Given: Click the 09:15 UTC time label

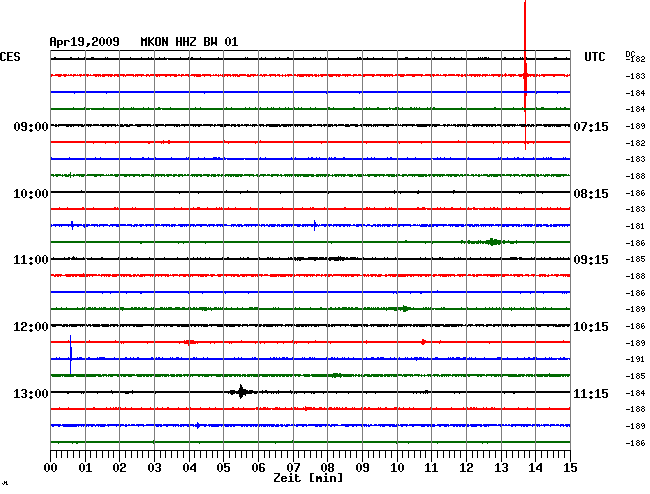Looking at the screenshot, I should (591, 260).
